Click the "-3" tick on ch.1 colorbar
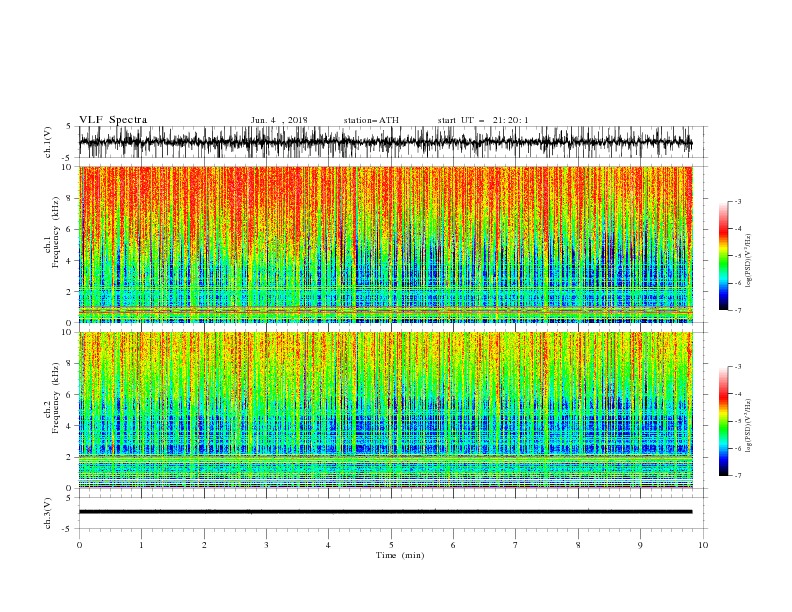Viewport: 792px width, 612px height. point(737,201)
